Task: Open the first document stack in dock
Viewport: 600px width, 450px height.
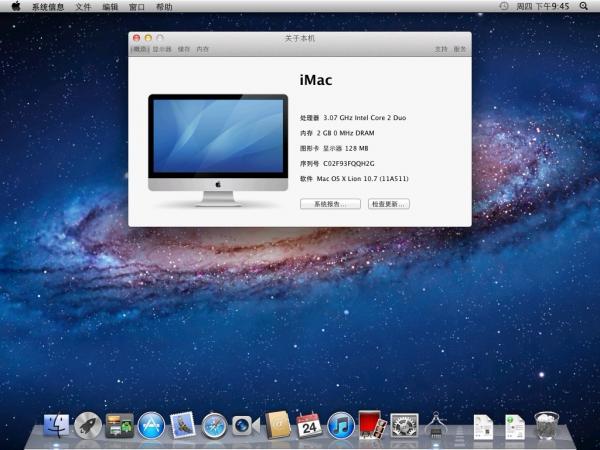Action: [483, 427]
